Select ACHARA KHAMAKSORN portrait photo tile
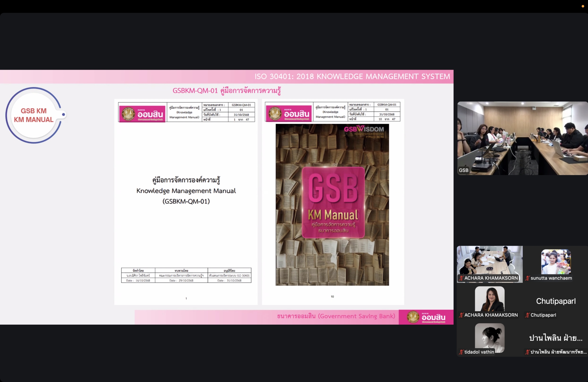 (490, 299)
